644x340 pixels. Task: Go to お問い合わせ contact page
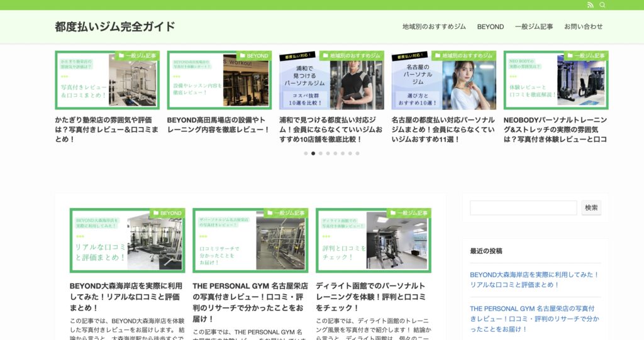[x=583, y=27]
